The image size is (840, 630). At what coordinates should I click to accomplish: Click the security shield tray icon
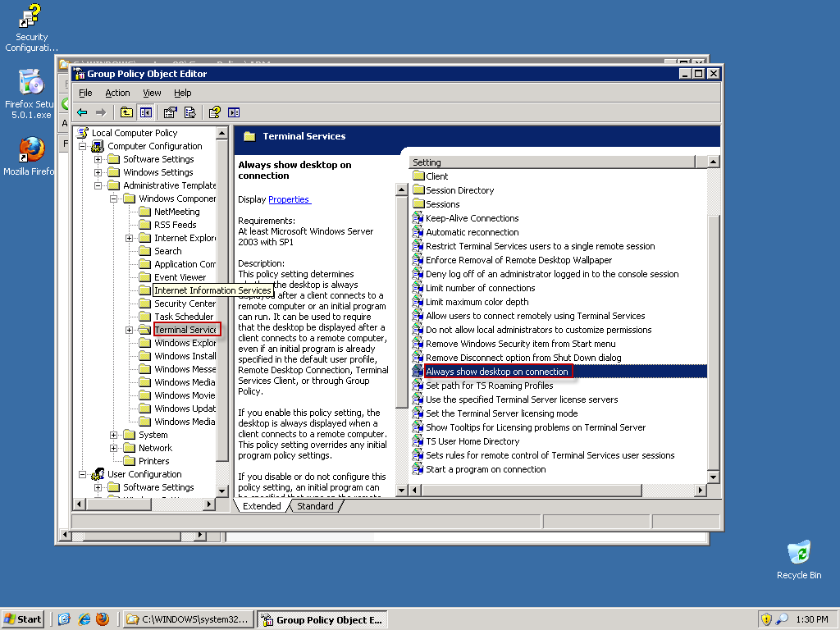[767, 619]
